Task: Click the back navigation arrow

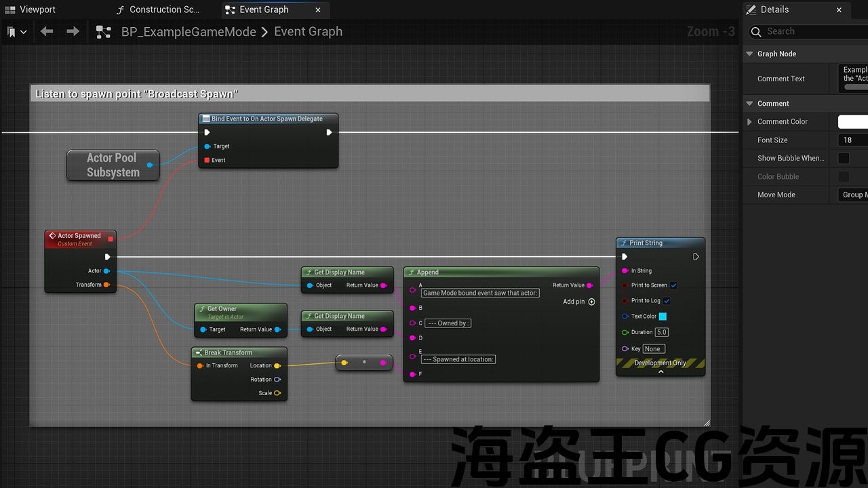Action: pyautogui.click(x=47, y=32)
